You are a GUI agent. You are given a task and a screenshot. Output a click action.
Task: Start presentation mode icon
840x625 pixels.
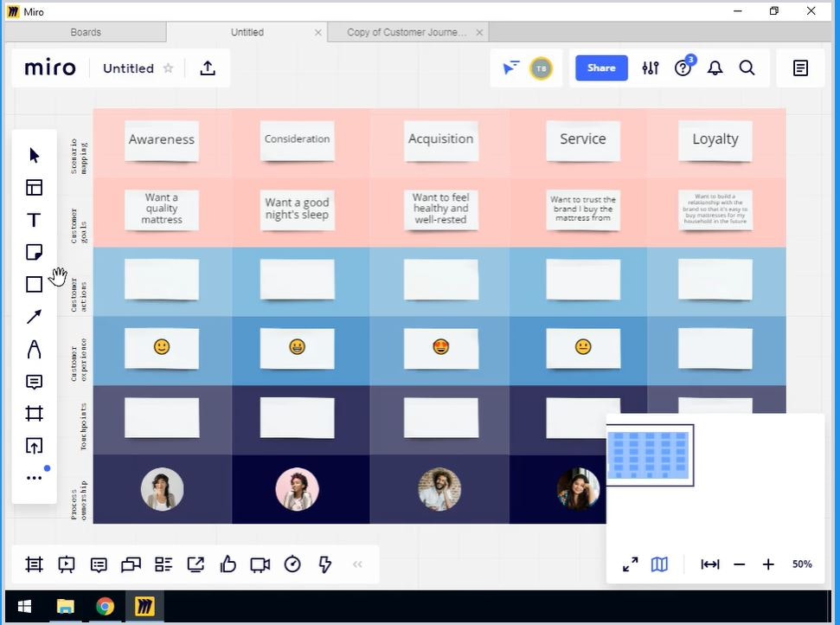(x=67, y=564)
